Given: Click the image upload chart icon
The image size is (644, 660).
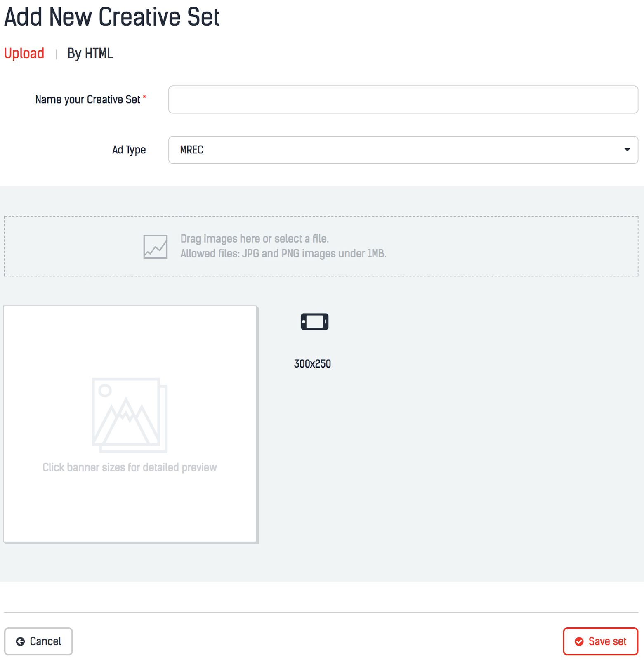Looking at the screenshot, I should [155, 247].
